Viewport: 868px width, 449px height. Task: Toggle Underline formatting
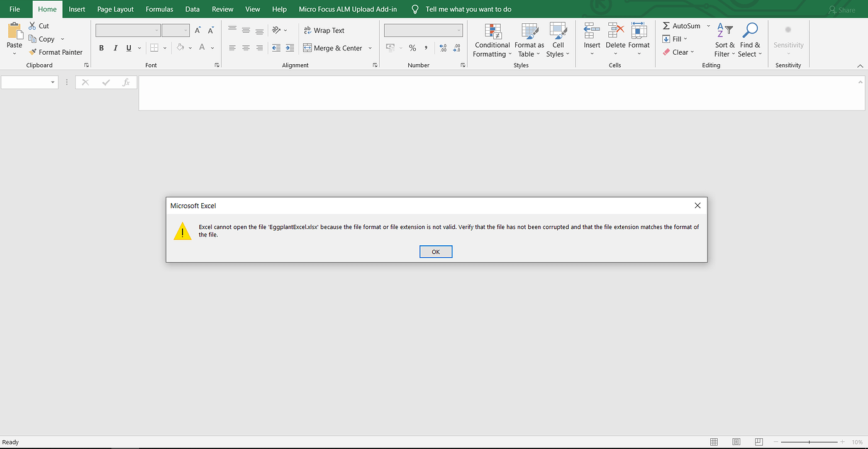(129, 48)
